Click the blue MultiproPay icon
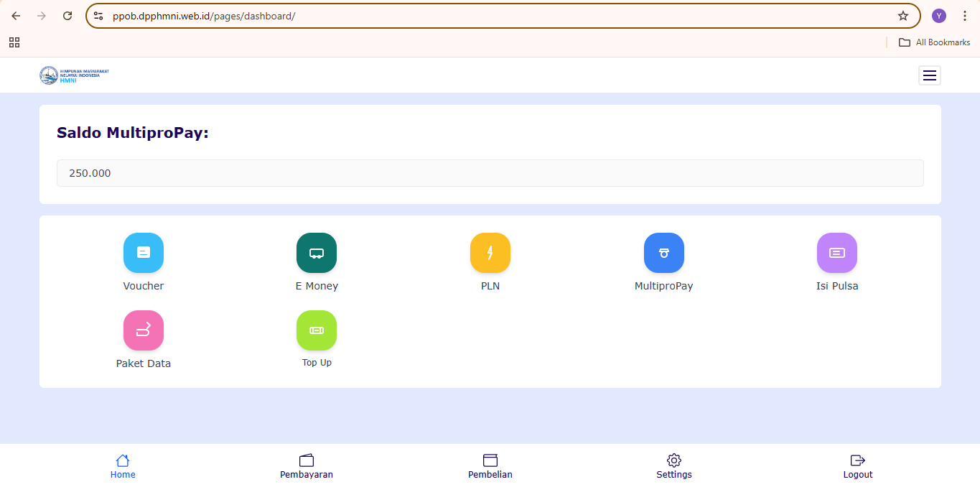Viewport: 980px width, 487px height. (x=663, y=253)
